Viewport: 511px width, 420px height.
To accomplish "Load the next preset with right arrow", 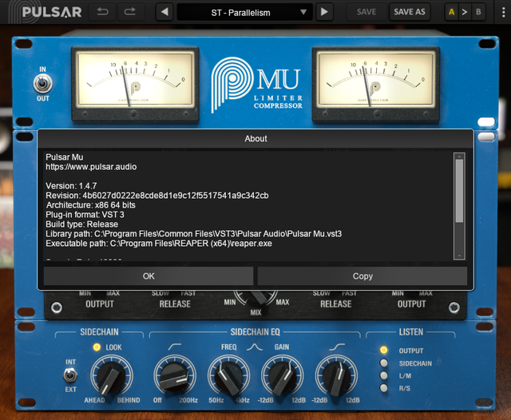I will click(x=324, y=12).
